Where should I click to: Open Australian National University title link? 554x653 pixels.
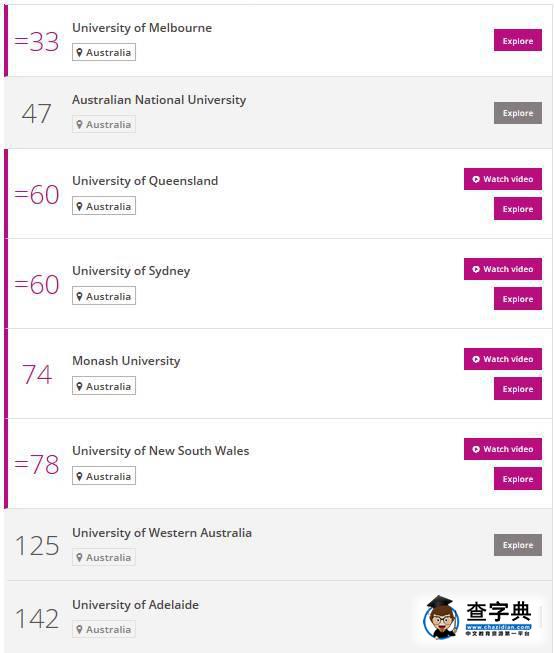pyautogui.click(x=159, y=100)
